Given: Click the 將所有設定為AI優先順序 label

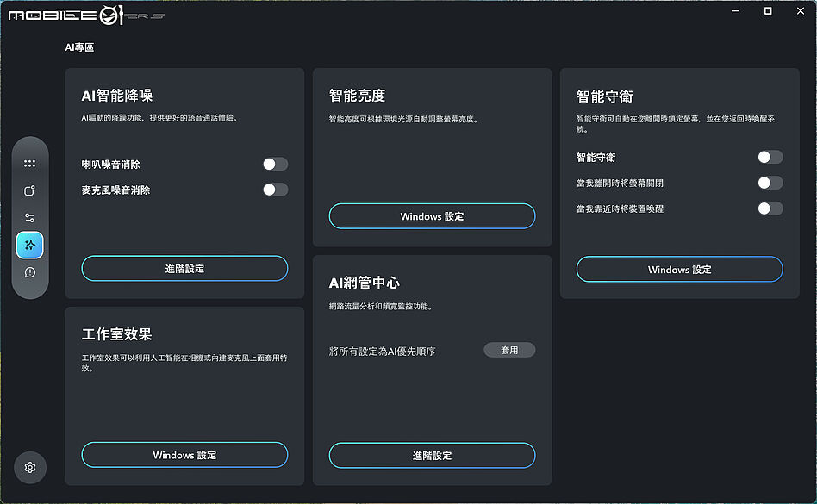Looking at the screenshot, I should coord(383,352).
